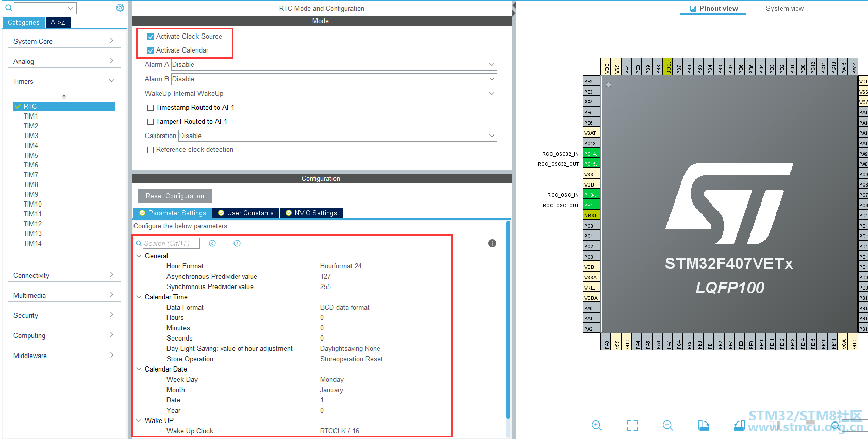Select TIM1 in the Timers list

point(31,116)
